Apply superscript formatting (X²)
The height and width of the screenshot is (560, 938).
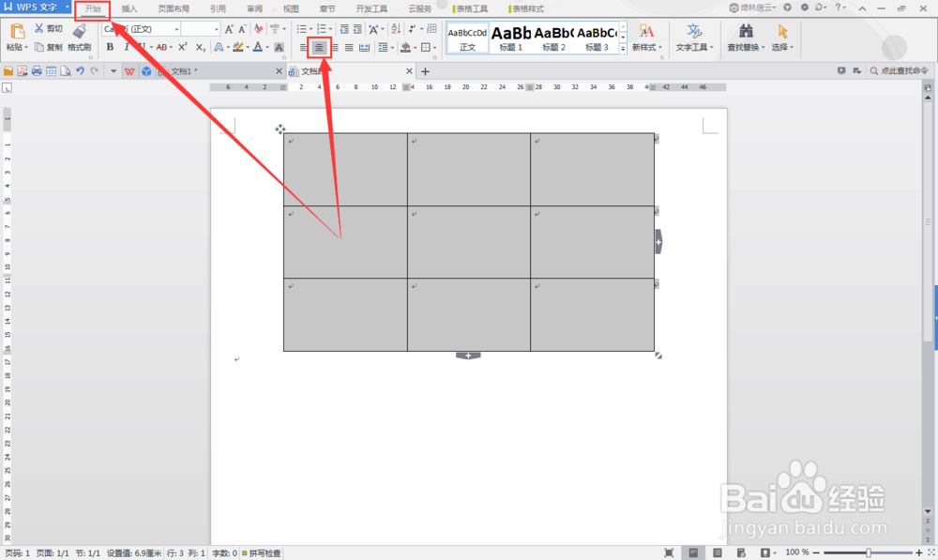coord(183,47)
